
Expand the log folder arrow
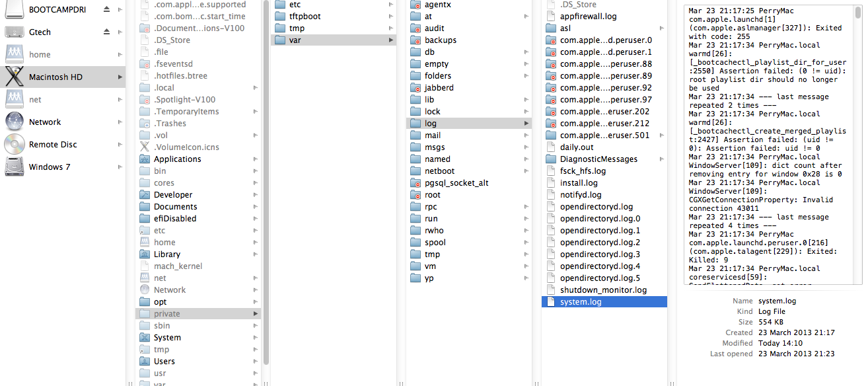526,123
